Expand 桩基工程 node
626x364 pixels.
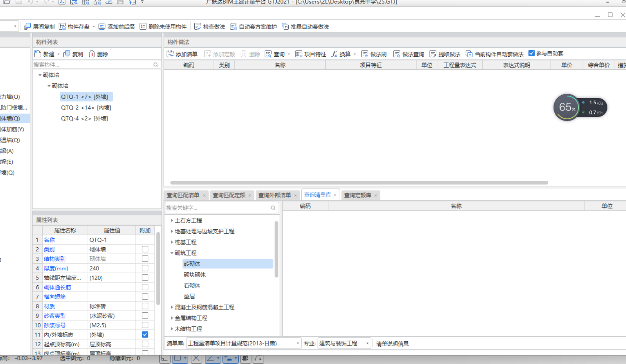pos(172,242)
